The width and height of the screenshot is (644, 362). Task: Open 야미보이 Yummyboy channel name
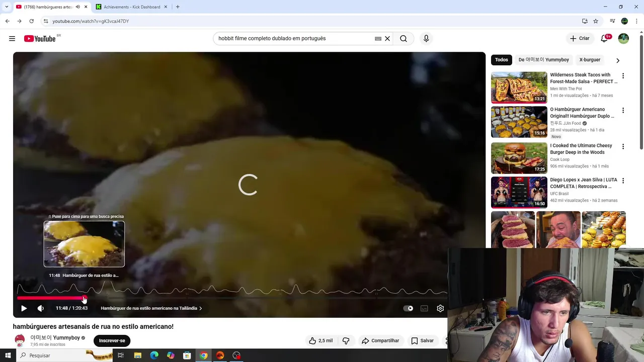pyautogui.click(x=55, y=338)
